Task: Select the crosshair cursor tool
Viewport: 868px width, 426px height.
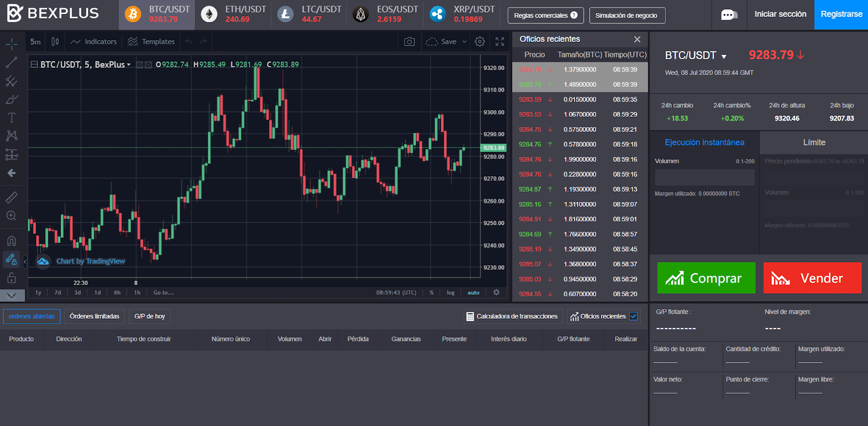Action: [11, 44]
